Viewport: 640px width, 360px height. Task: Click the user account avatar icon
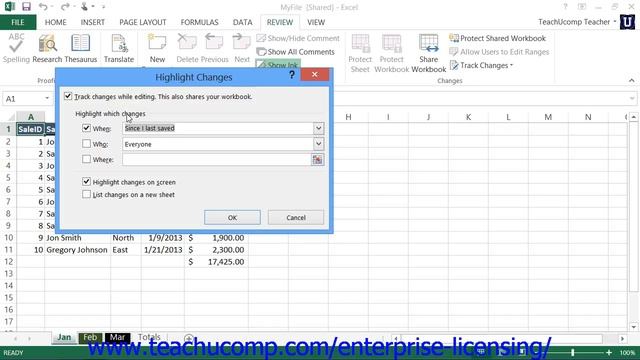[627, 22]
